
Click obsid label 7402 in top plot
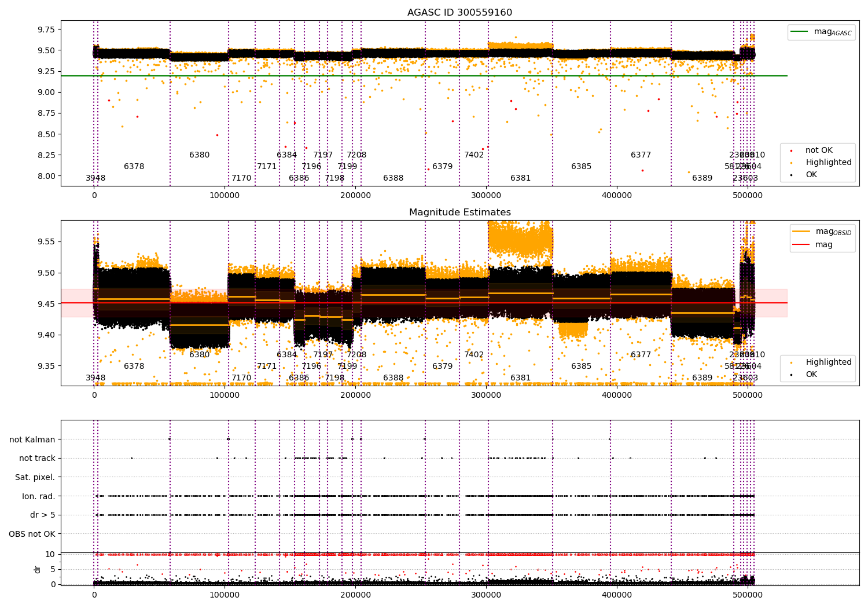click(474, 155)
